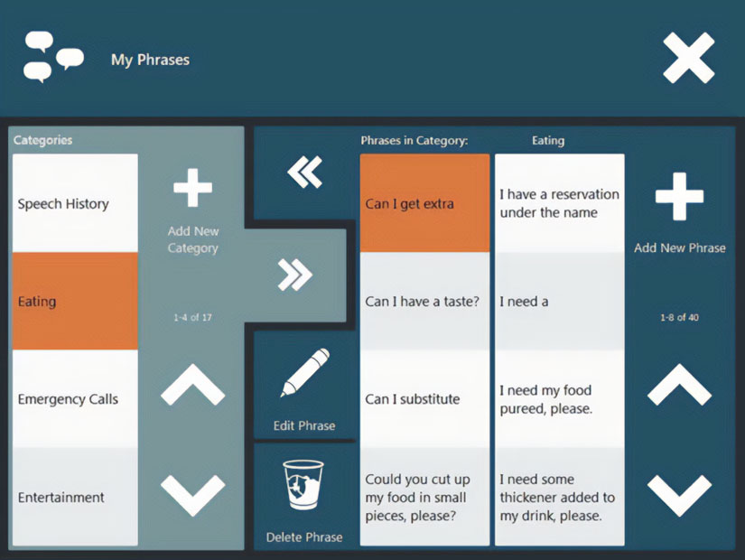The height and width of the screenshot is (560, 745).
Task: Select the Speech History category
Action: 75,203
